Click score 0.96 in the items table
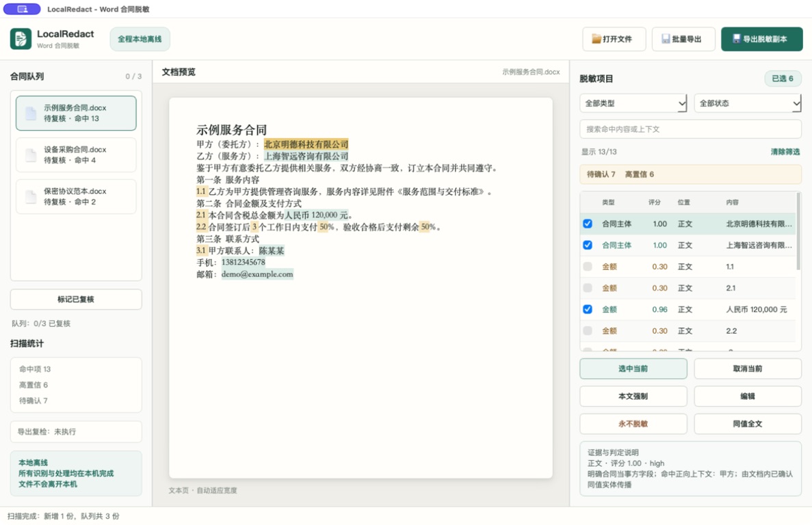The image size is (812, 525). (659, 309)
